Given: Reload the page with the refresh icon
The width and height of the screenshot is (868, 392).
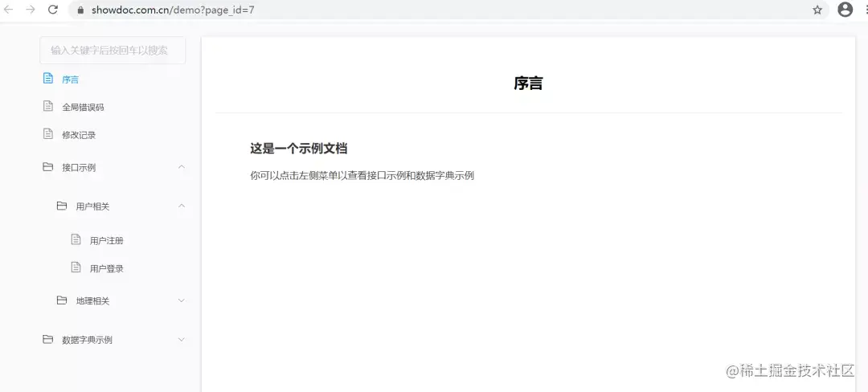Looking at the screenshot, I should point(53,10).
